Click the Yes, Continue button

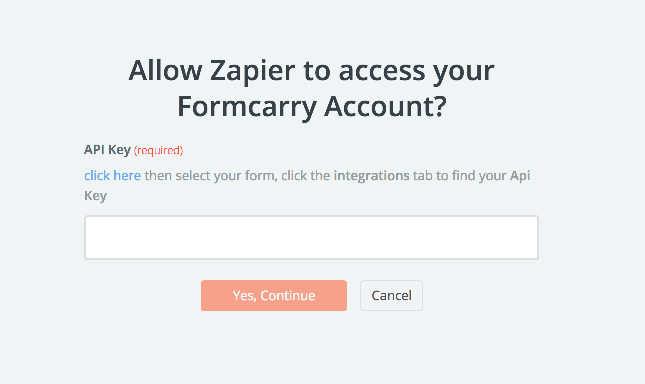pyautogui.click(x=274, y=295)
